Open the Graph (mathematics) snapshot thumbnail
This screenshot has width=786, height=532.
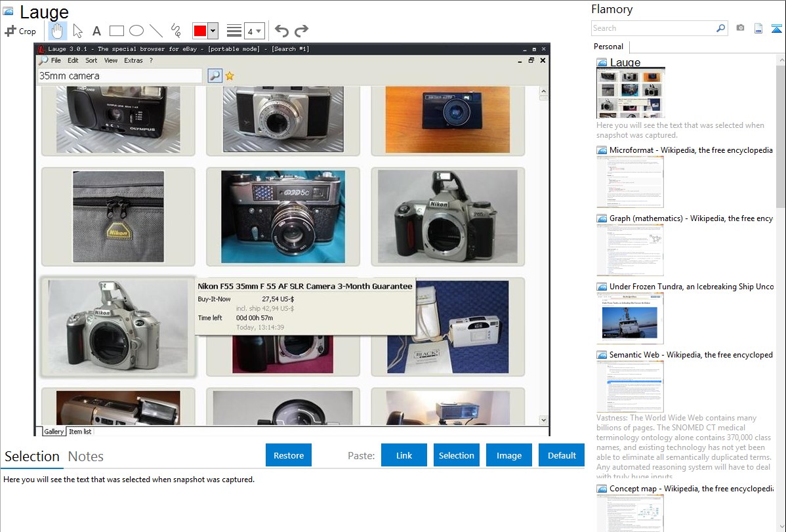click(630, 250)
